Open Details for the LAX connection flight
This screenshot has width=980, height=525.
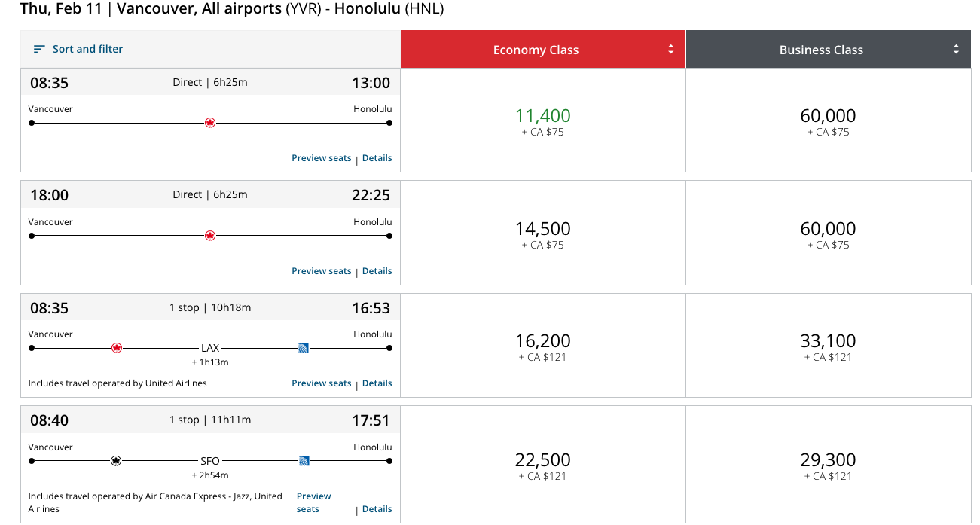(x=377, y=383)
